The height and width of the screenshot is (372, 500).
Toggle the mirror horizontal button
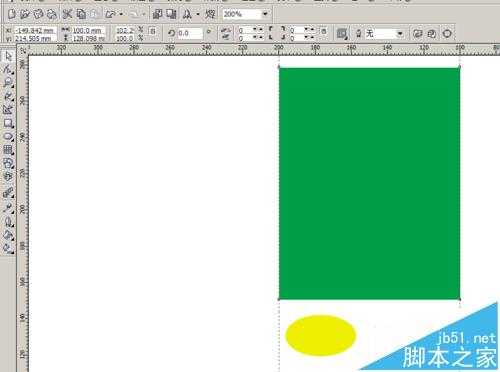coord(226,30)
